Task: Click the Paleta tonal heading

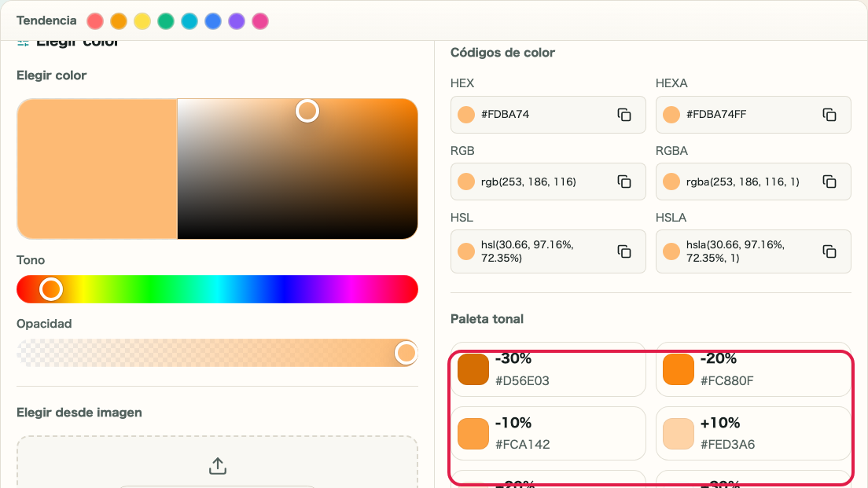Action: click(x=487, y=319)
